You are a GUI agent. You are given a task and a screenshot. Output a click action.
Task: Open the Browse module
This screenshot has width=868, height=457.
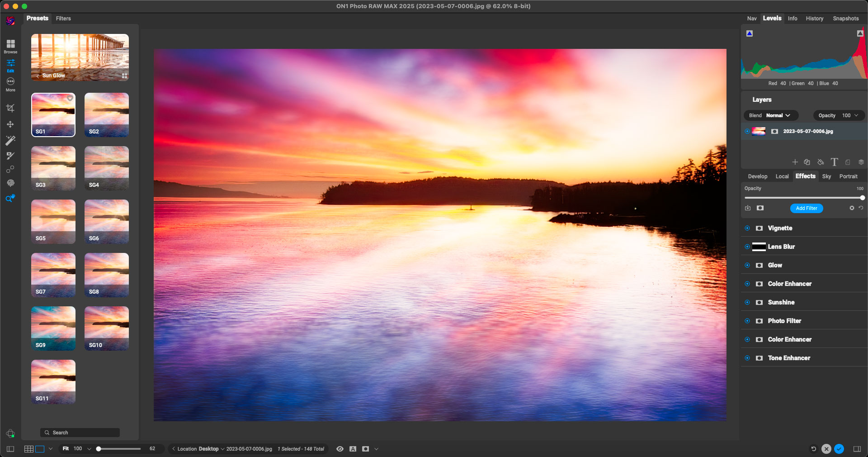[10, 46]
